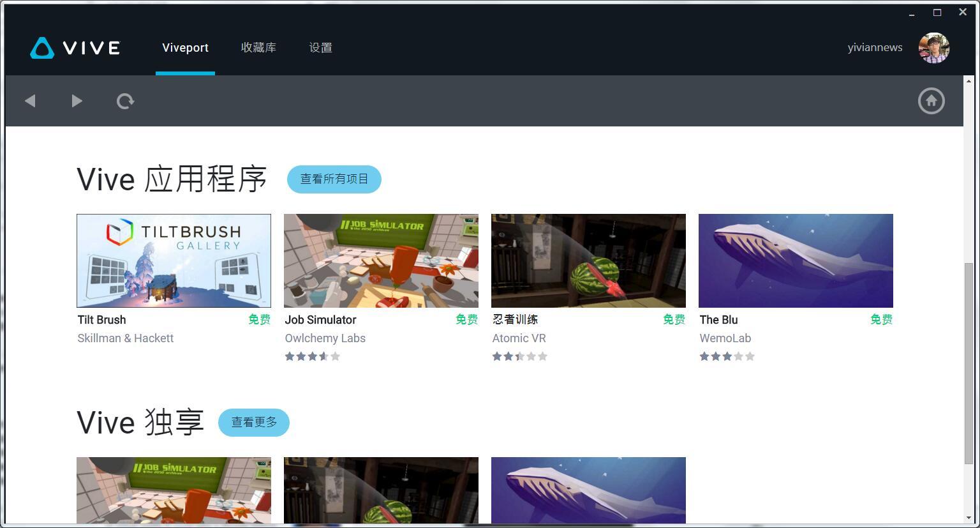Click the Vive 独享 heading
980x528 pixels.
pos(140,423)
